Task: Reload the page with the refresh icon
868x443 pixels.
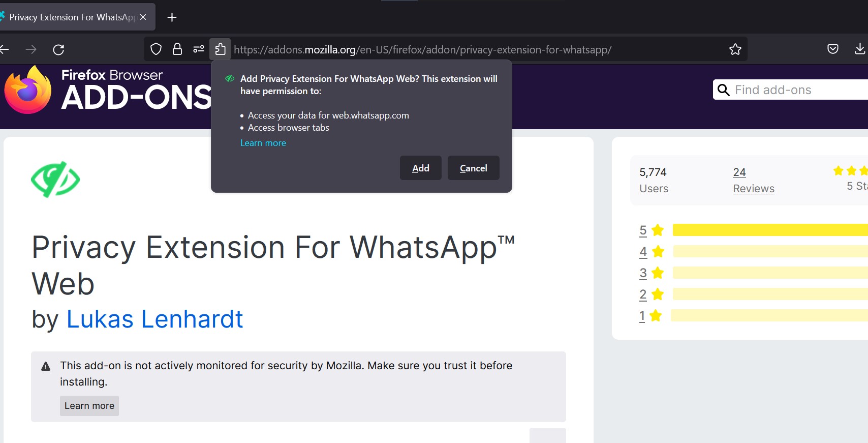Action: 58,49
